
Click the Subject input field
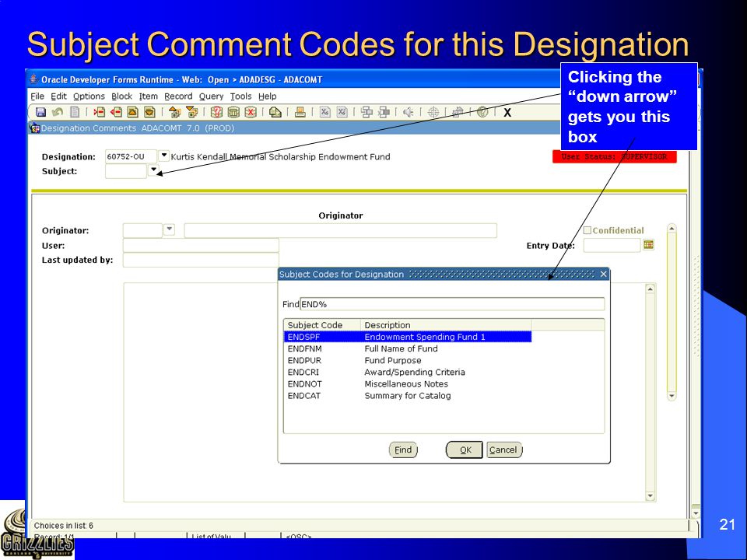point(126,171)
